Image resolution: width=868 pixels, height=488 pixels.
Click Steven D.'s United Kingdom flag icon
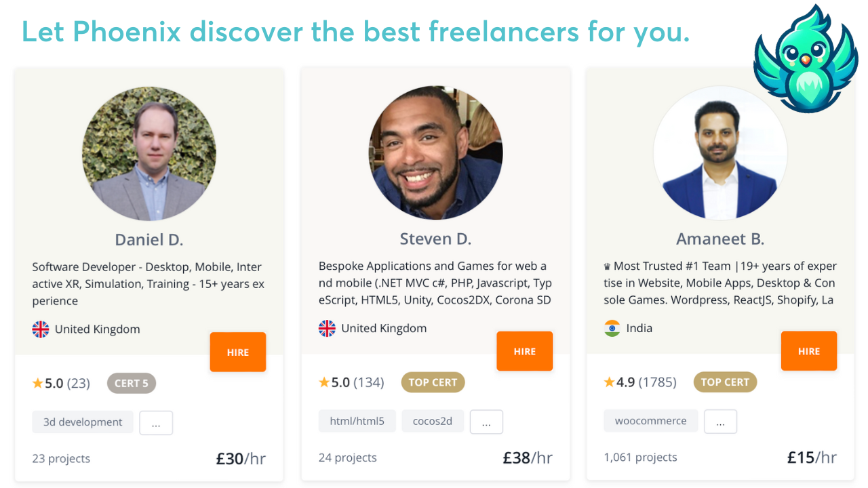pos(327,329)
